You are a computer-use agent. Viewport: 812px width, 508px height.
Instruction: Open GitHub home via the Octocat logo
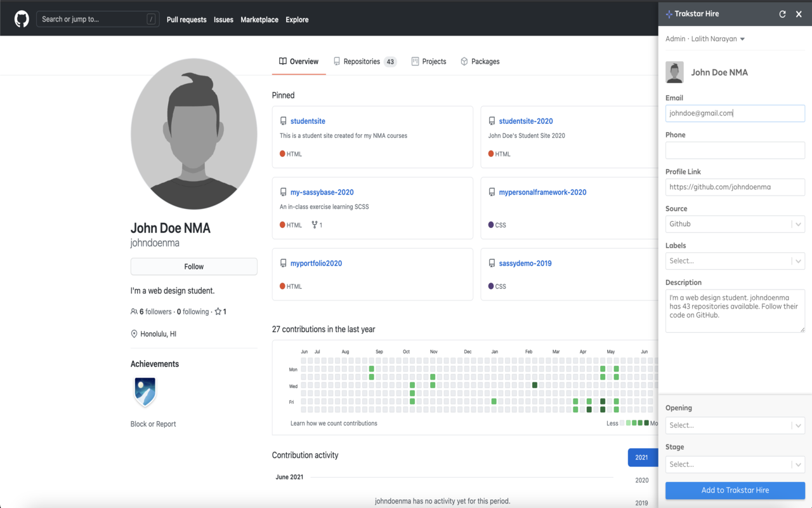coord(22,20)
